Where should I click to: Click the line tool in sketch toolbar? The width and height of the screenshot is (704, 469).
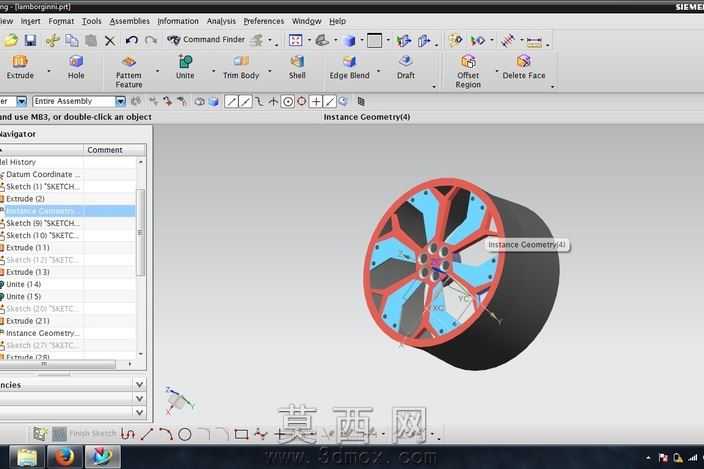click(147, 434)
